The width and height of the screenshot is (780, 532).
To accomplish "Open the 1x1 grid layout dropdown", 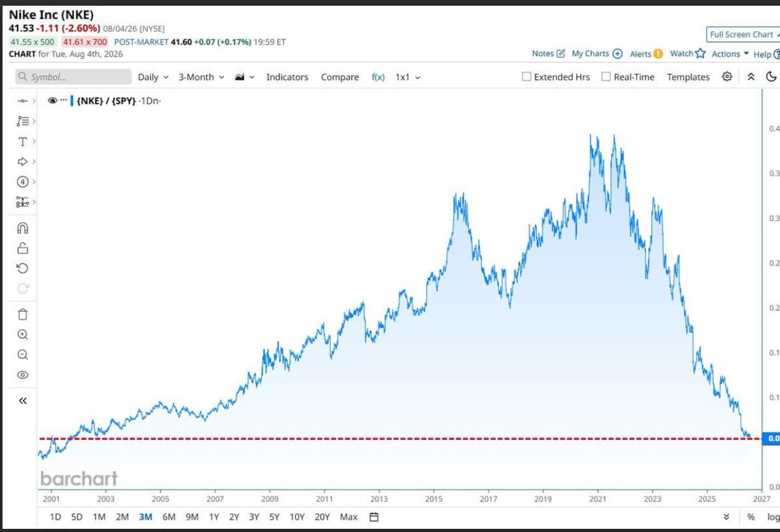I will [408, 77].
